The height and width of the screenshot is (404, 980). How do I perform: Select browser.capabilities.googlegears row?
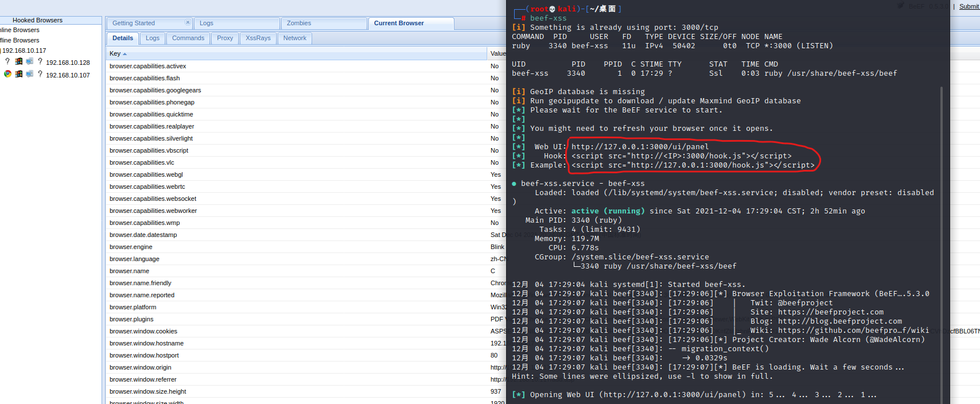coord(306,90)
